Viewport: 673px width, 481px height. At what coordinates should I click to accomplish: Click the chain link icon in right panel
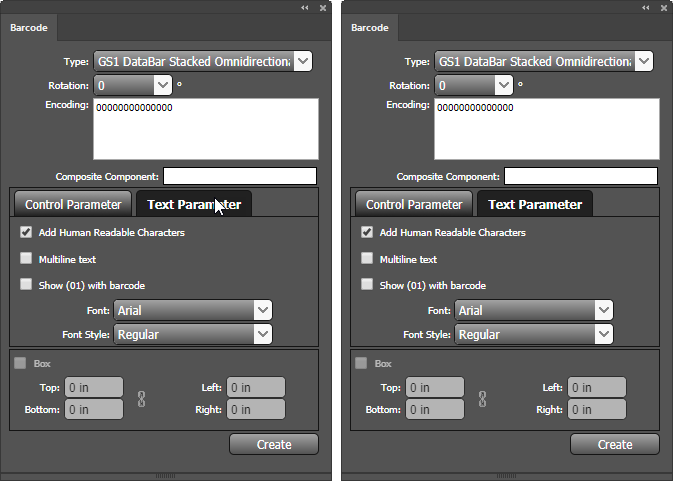tap(483, 398)
